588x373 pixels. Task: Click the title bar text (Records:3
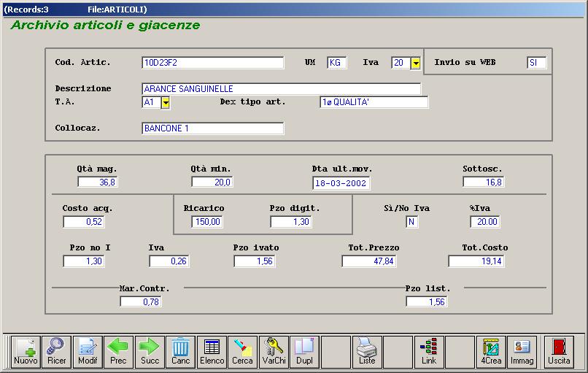(26, 9)
